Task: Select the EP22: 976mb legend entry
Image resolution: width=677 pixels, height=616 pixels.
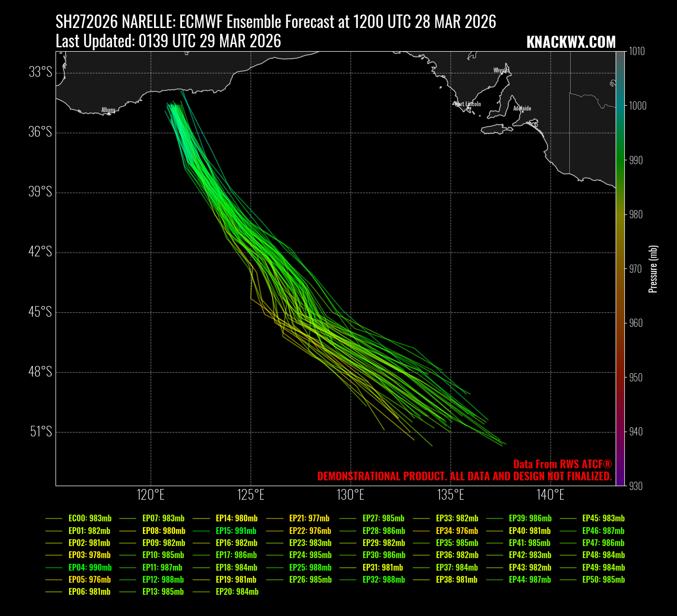Action: click(x=310, y=531)
